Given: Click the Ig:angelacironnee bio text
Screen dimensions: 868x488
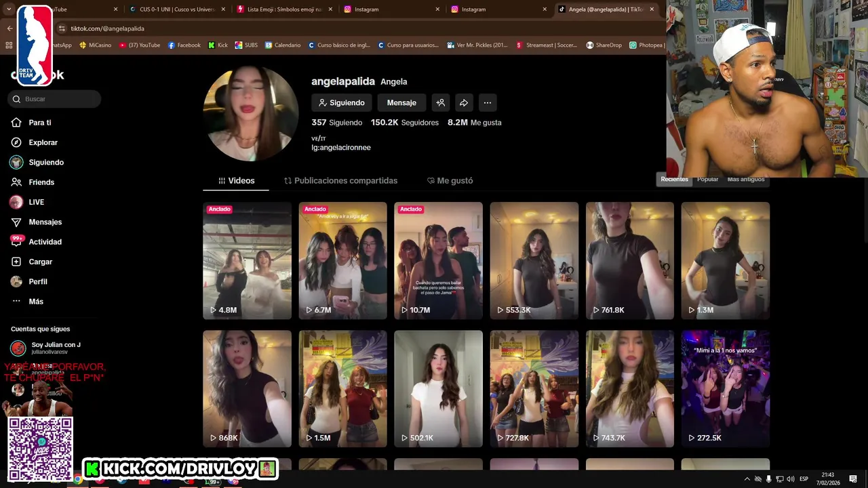Looking at the screenshot, I should click(x=341, y=147).
